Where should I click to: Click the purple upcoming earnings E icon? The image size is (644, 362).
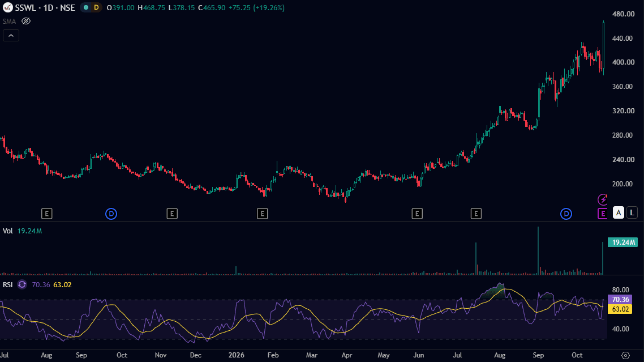[603, 214]
